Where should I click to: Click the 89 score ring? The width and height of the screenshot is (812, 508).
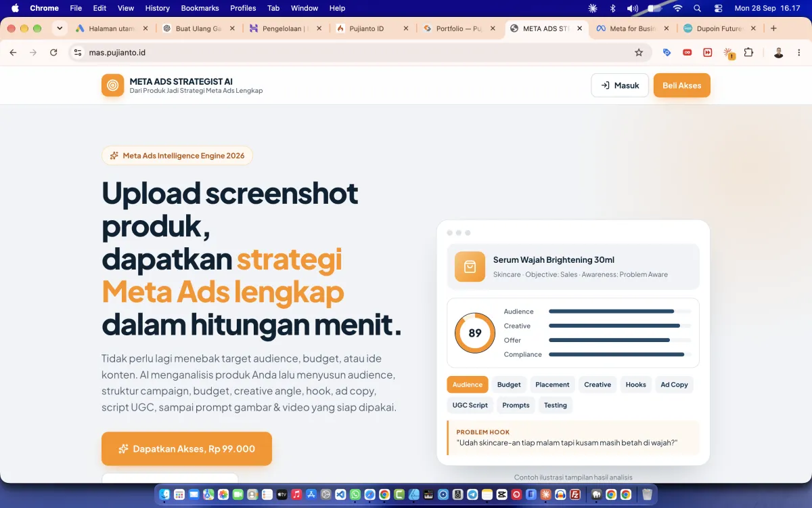475,333
